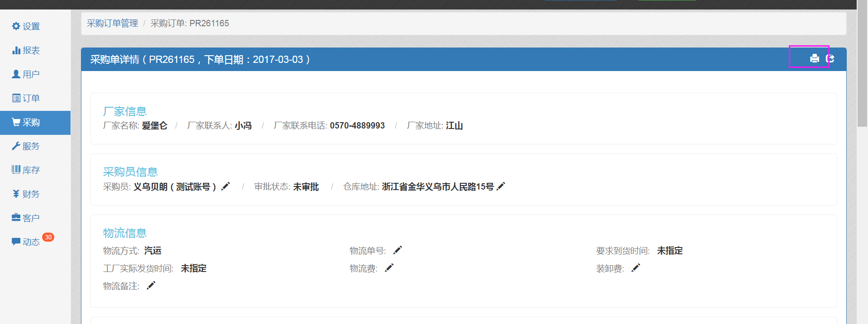Go back to 采购订单管理 breadcrumb
868x324 pixels.
pyautogui.click(x=112, y=23)
